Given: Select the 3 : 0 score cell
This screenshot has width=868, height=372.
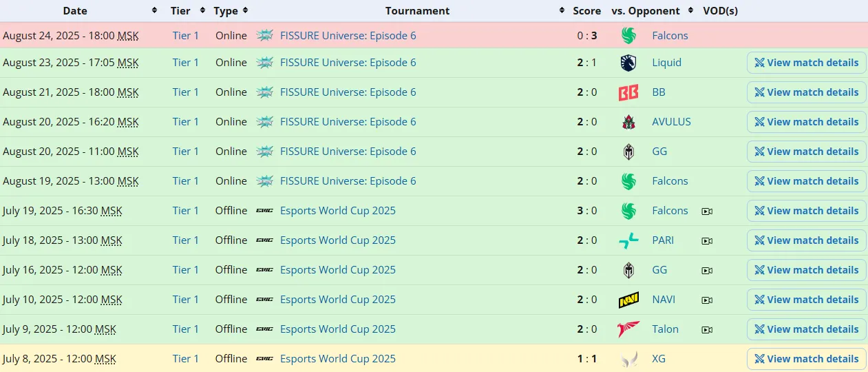Looking at the screenshot, I should [587, 211].
